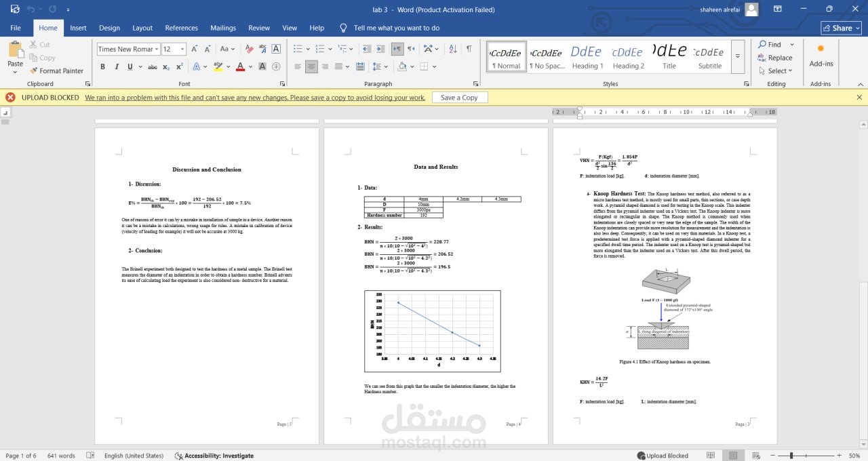
Task: Open the font name dropdown
Action: [x=157, y=49]
